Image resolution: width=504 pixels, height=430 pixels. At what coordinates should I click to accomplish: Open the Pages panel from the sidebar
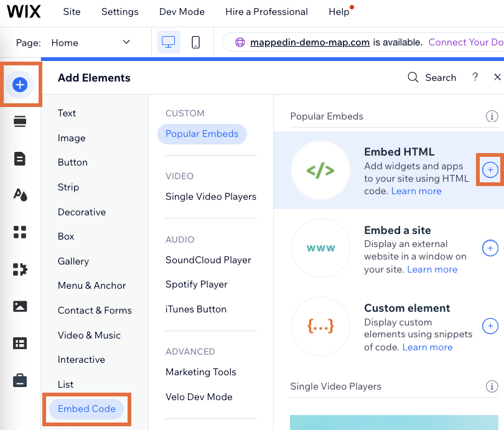tap(21, 159)
